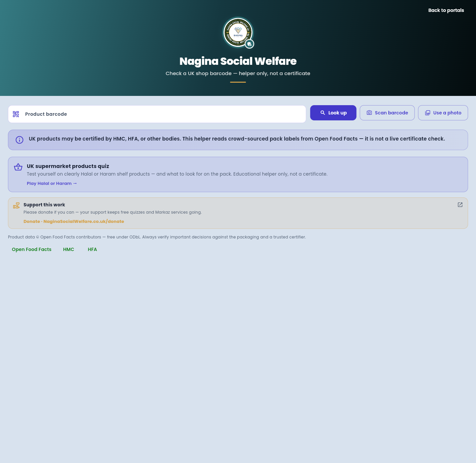Open the HFA link
This screenshot has height=463, width=476.
(x=93, y=249)
